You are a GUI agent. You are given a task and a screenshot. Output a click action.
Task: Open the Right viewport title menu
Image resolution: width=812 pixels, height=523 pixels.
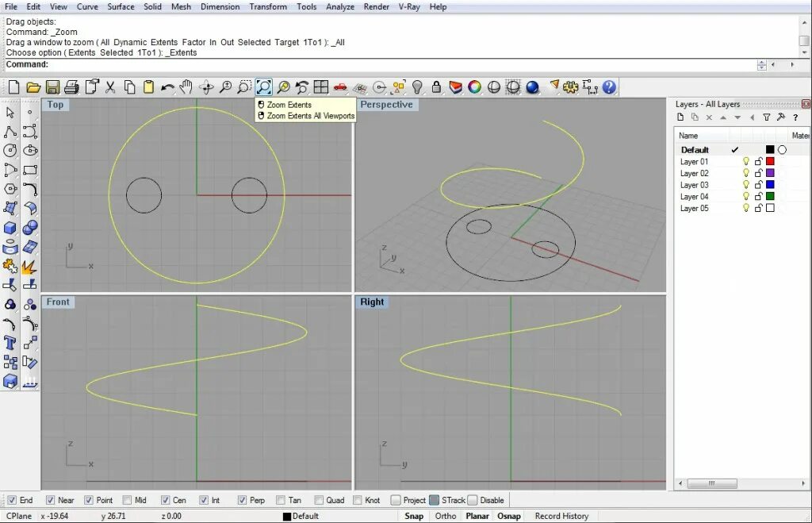(x=373, y=302)
